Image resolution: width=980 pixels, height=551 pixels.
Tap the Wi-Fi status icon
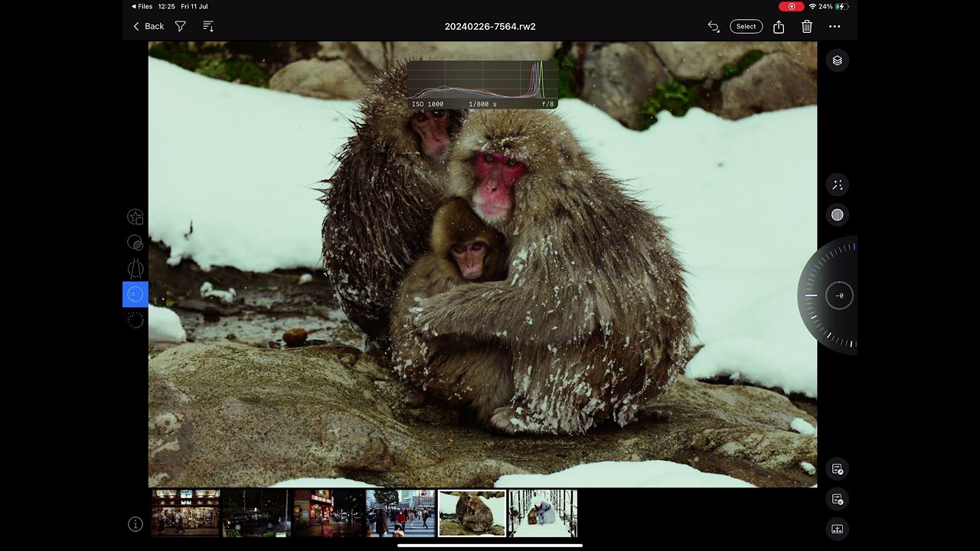point(812,6)
